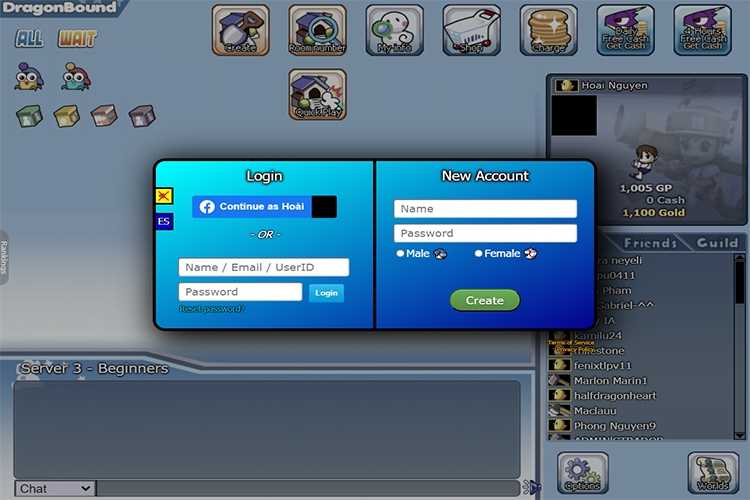
Task: Open the Room number search icon
Action: [x=318, y=30]
